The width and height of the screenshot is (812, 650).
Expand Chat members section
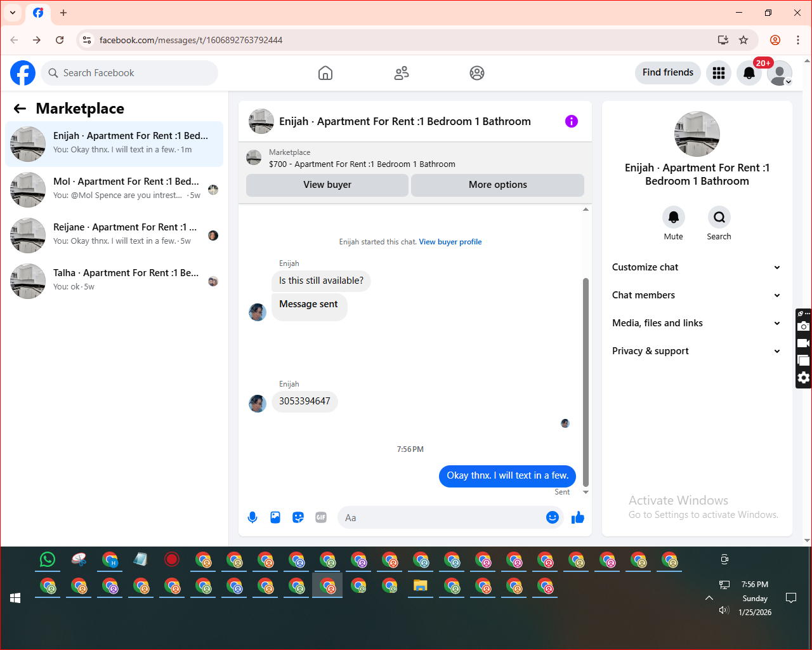697,295
